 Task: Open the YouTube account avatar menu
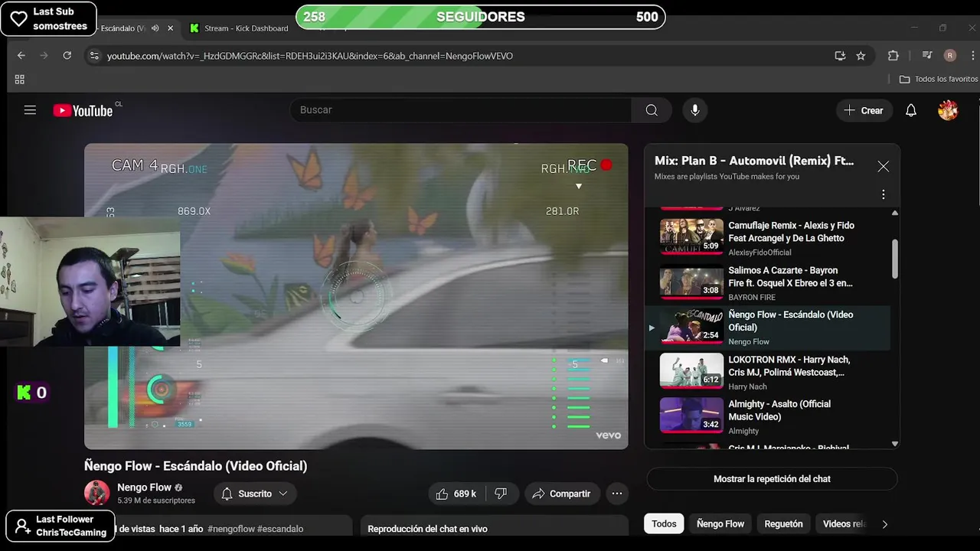[x=948, y=110]
